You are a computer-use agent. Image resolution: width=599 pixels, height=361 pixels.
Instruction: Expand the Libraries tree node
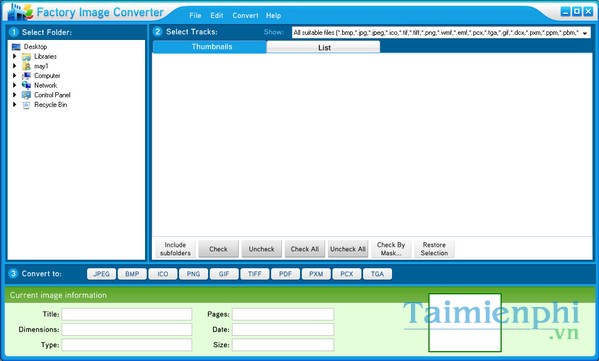[15, 57]
